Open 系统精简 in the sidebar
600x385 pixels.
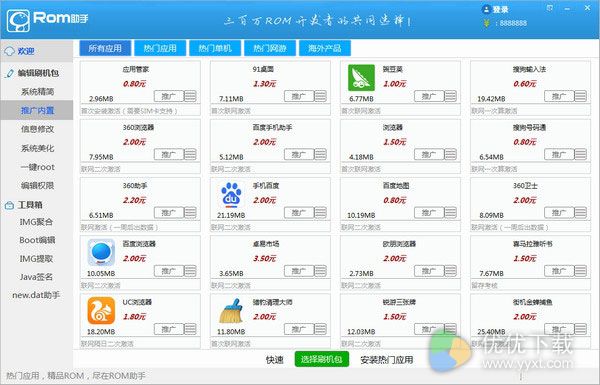(x=37, y=92)
